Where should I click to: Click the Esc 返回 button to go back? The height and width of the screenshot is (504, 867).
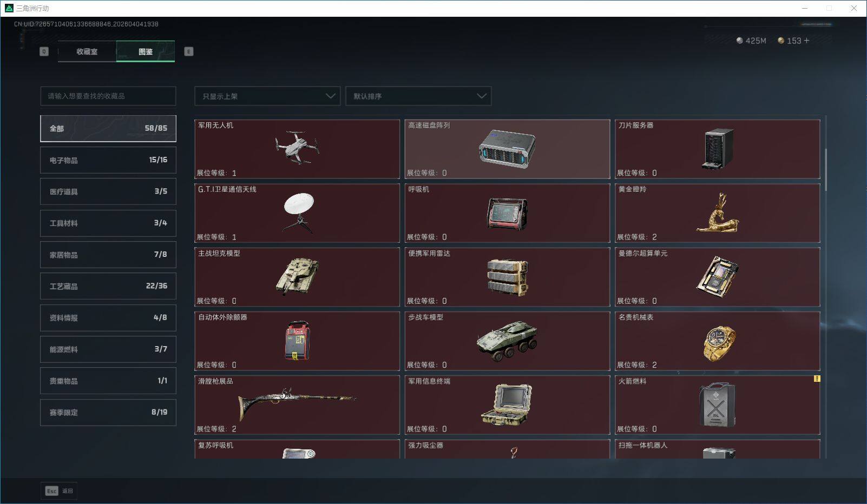coord(58,490)
